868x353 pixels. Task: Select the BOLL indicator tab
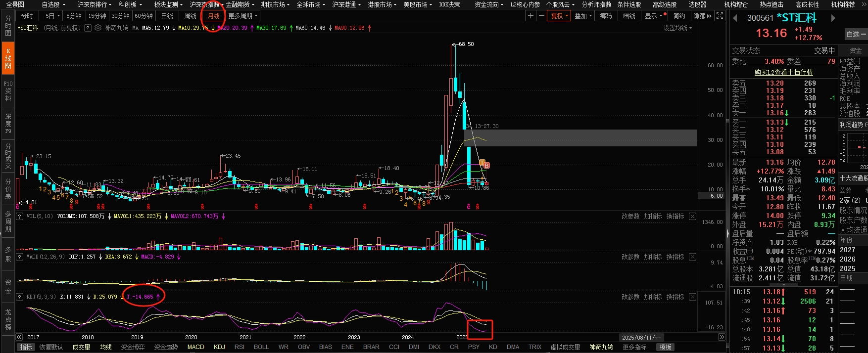(x=261, y=347)
